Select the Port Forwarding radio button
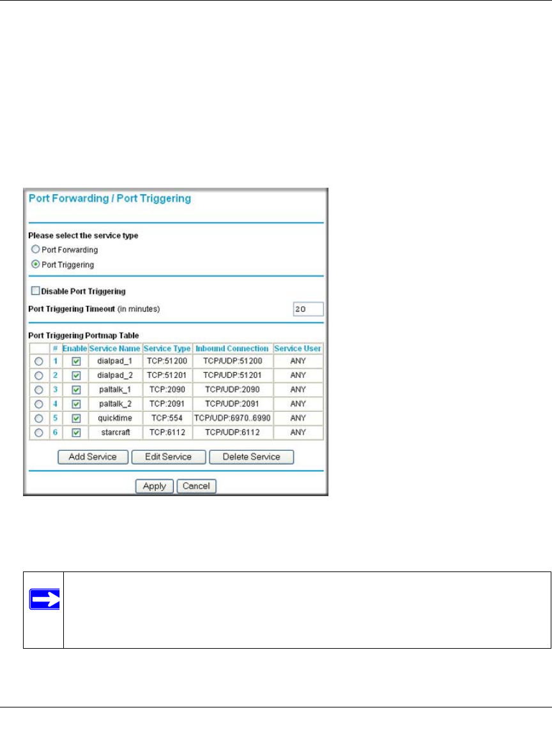 [35, 249]
